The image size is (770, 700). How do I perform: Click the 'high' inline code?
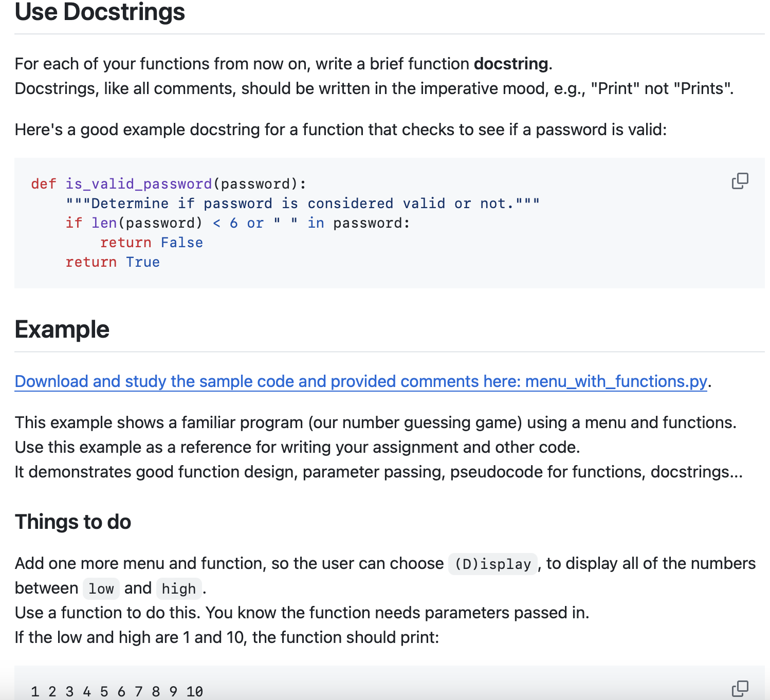(179, 588)
